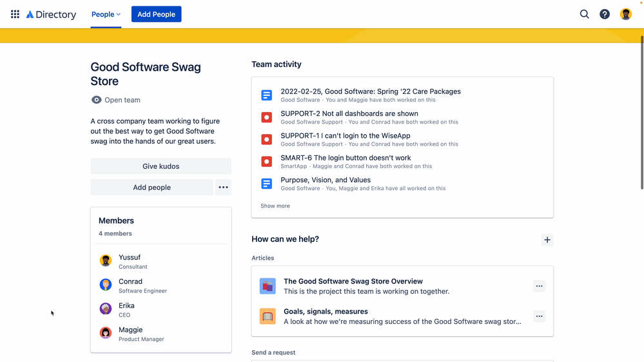Open SUPPORT-2 Not all dashboards are shown

point(349,114)
